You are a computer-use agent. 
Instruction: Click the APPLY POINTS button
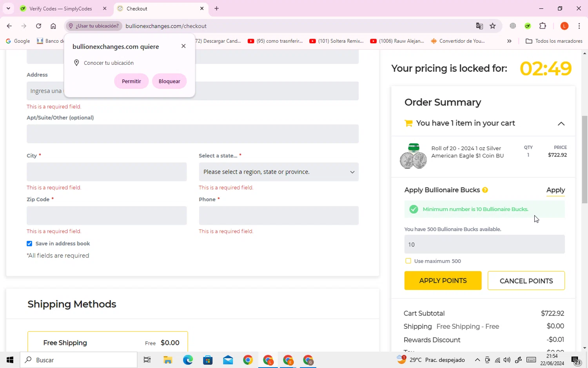coord(443,281)
